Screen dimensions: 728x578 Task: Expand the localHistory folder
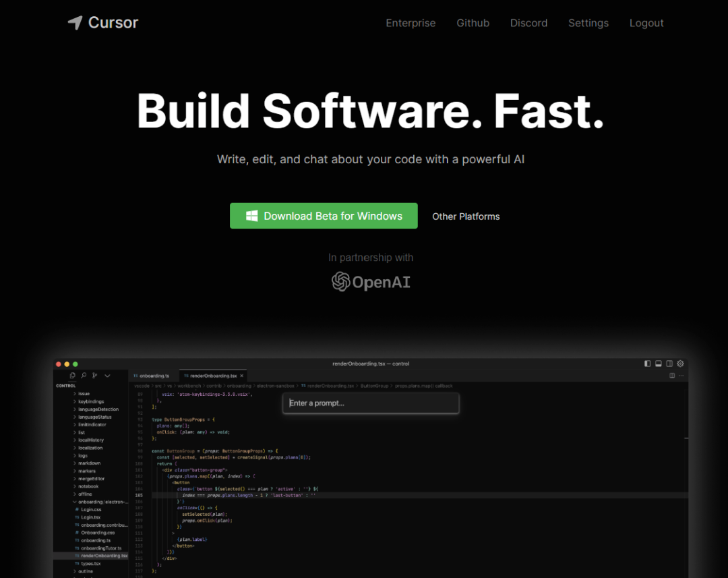click(88, 440)
